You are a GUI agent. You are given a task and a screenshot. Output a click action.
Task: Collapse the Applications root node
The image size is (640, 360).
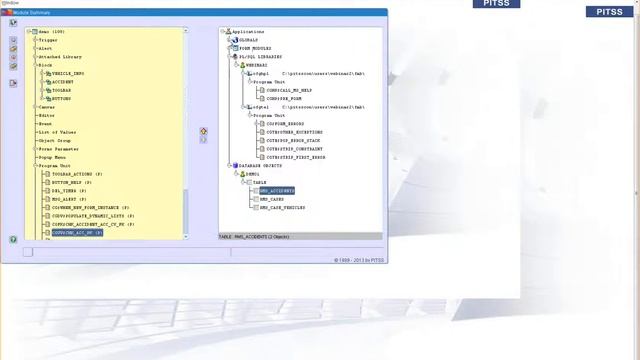222,31
